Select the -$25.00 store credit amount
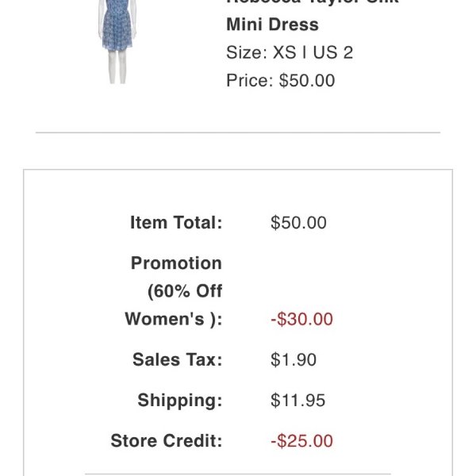 click(301, 441)
